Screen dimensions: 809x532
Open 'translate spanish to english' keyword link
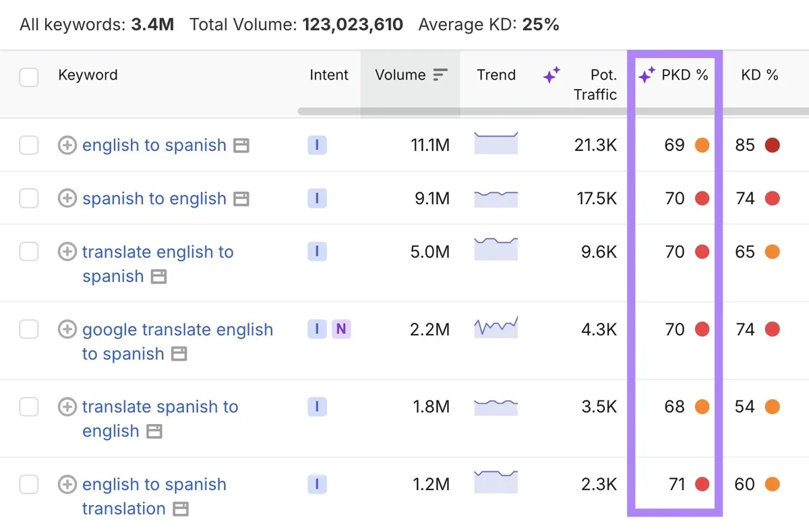(x=160, y=419)
